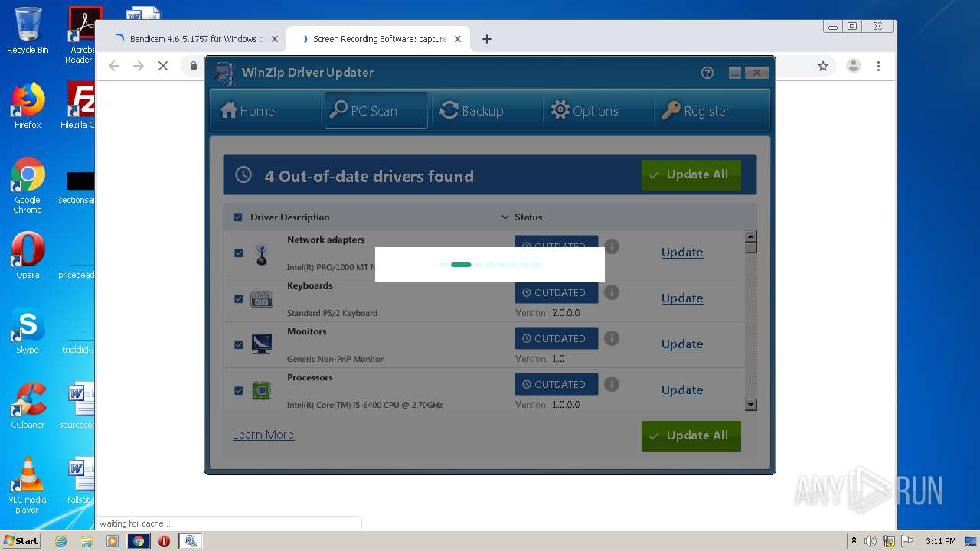Click Update link for Processors

click(x=682, y=390)
